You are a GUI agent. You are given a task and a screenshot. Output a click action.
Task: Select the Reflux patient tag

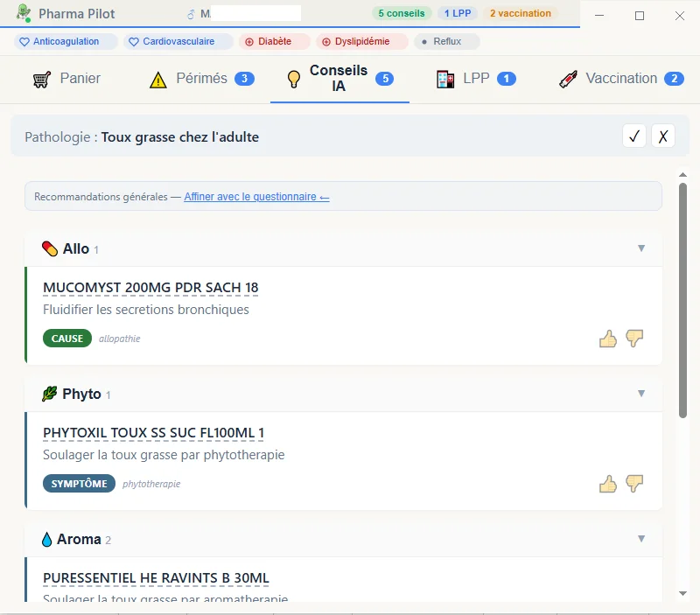[x=447, y=41]
